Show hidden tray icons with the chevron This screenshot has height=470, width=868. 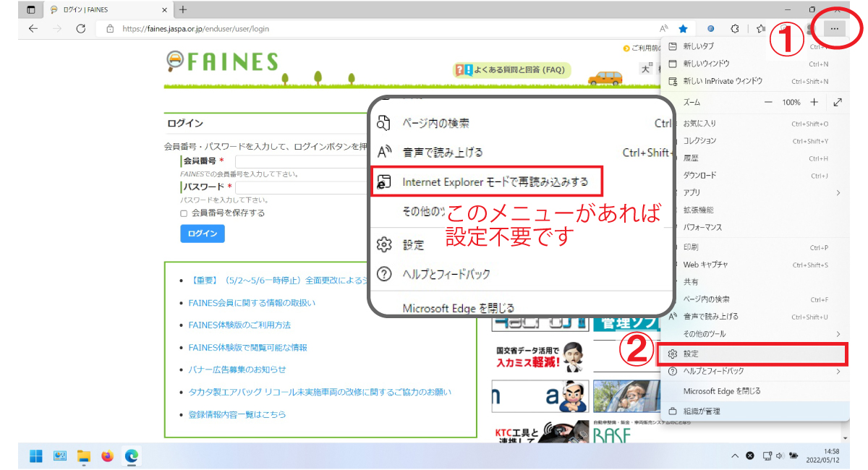click(x=735, y=456)
